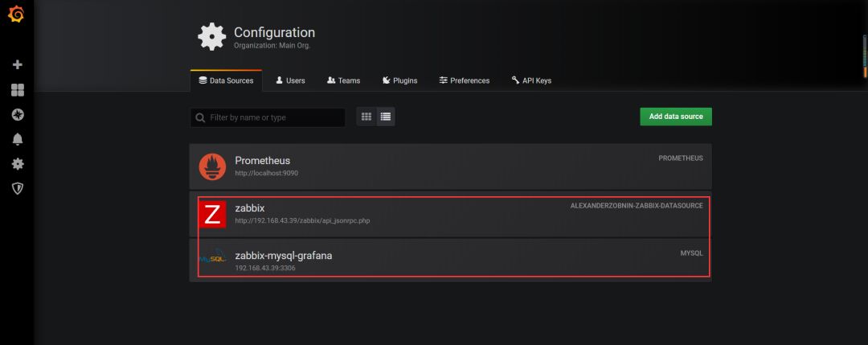Open the Preferences tab
The height and width of the screenshot is (345, 868).
(464, 80)
